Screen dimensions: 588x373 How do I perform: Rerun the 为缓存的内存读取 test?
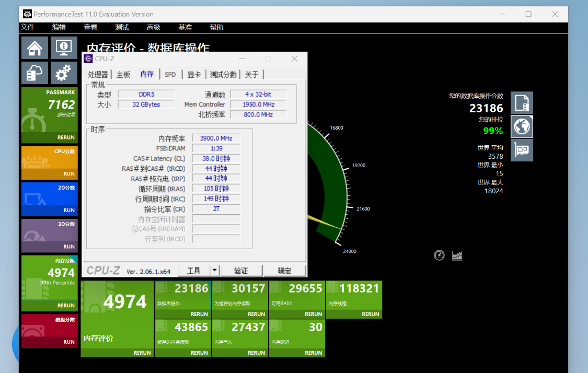[x=256, y=314]
